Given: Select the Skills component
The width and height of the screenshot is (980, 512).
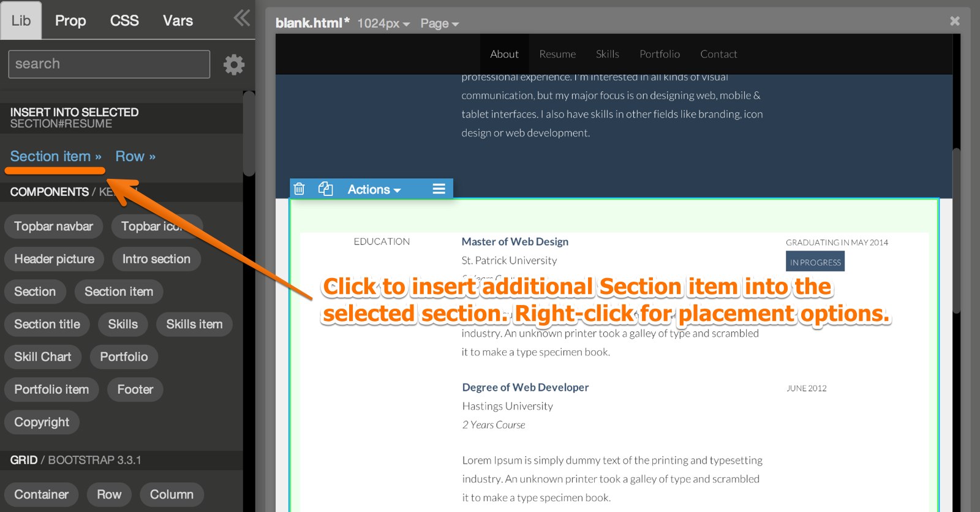Looking at the screenshot, I should click(123, 324).
